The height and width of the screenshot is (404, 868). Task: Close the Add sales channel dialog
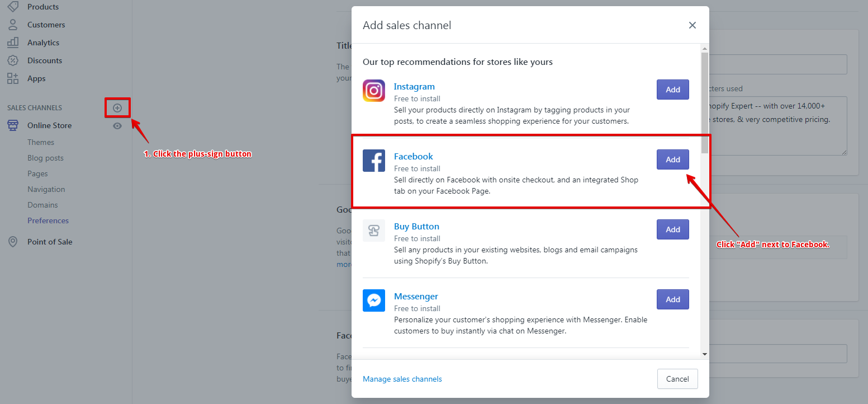click(692, 25)
